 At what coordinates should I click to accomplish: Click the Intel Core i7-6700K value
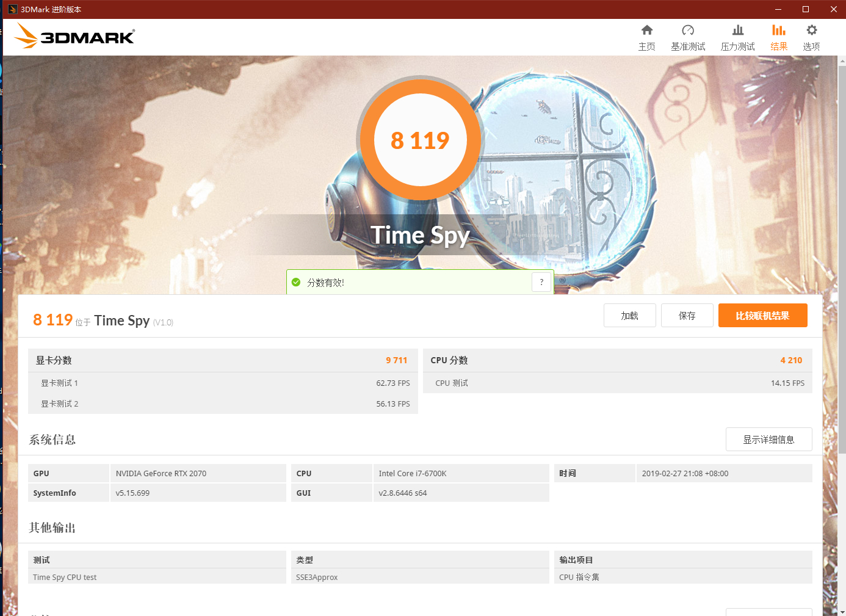[x=413, y=473]
